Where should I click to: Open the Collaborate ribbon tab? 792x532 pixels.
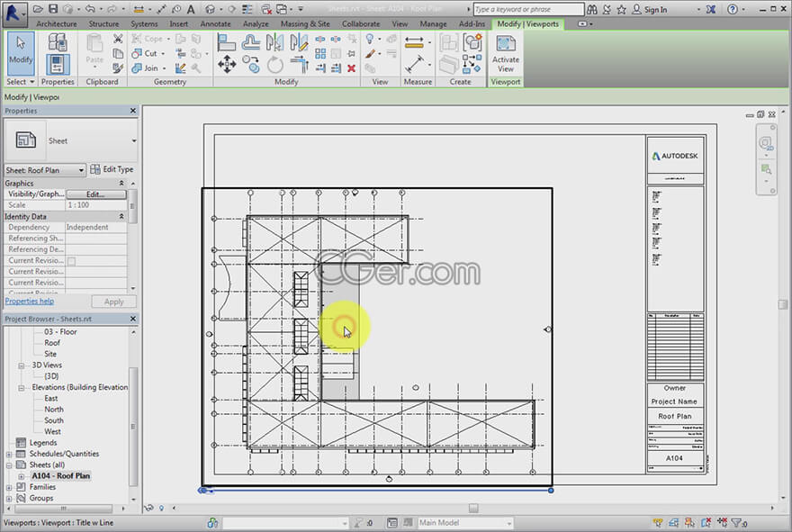tap(361, 23)
